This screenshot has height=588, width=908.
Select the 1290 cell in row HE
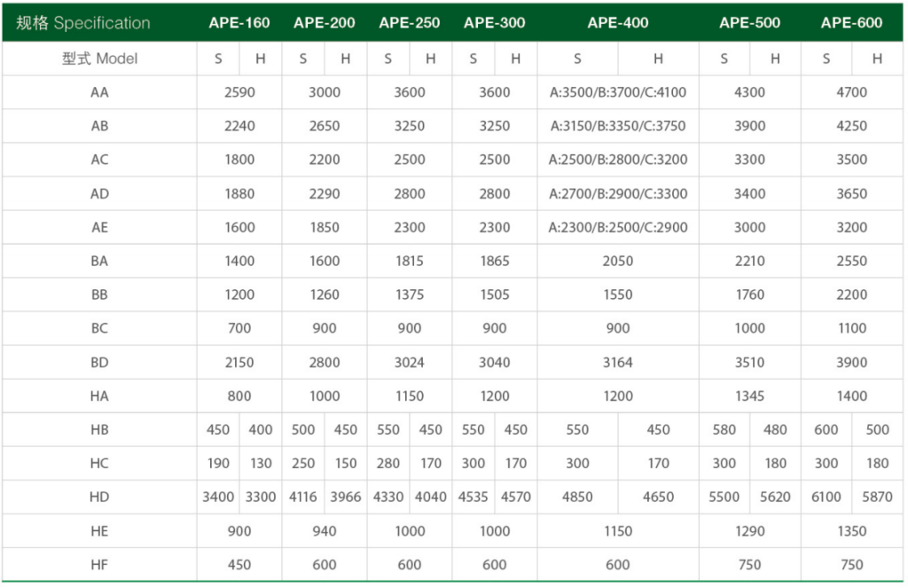coord(750,530)
